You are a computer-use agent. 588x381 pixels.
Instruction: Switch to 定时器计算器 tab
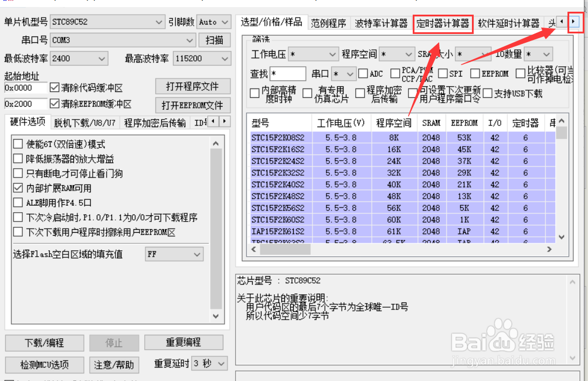point(443,23)
